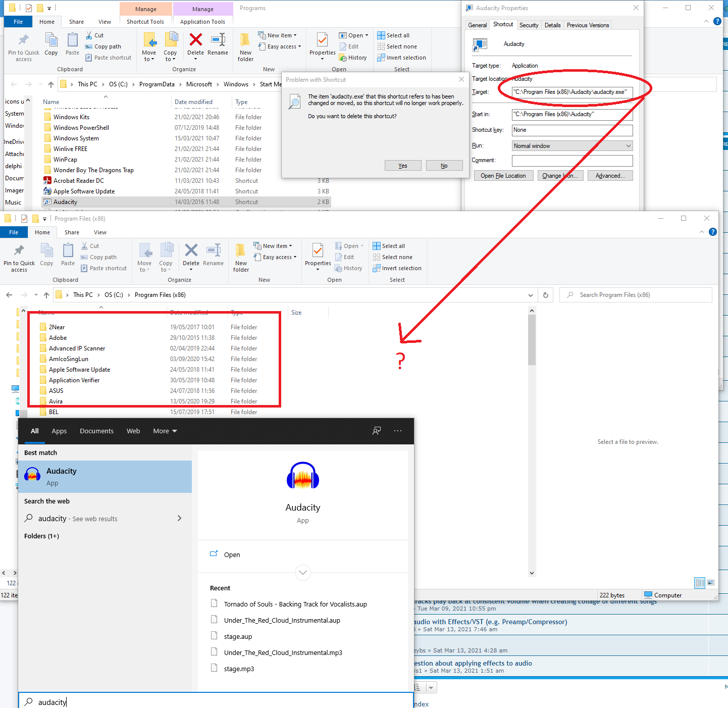Click Invert selection in Program Files (x86) window
This screenshot has width=728, height=708.
pyautogui.click(x=397, y=268)
